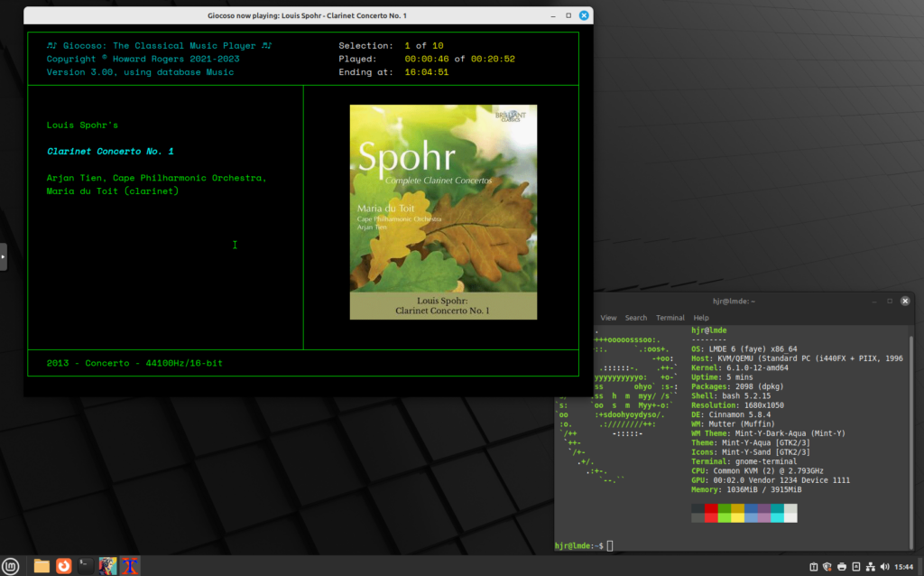Image resolution: width=924 pixels, height=576 pixels.
Task: Click the ending time '16:04:51'
Action: coord(427,72)
